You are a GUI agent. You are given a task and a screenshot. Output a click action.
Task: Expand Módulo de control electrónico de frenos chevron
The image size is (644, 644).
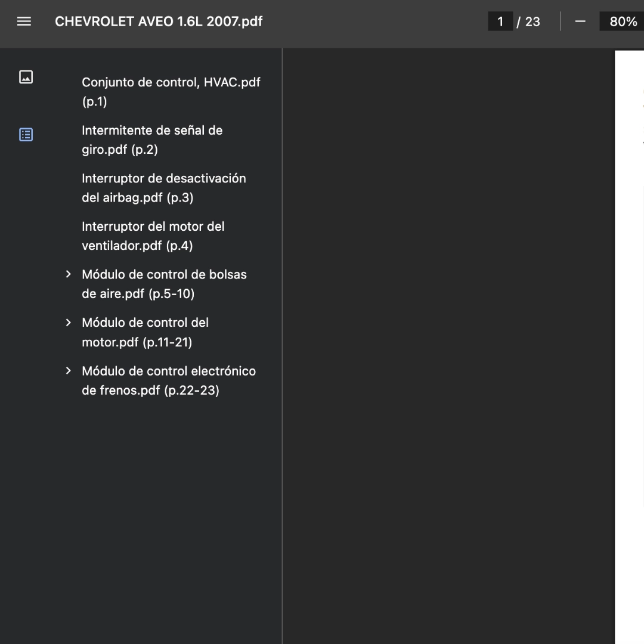pyautogui.click(x=69, y=371)
